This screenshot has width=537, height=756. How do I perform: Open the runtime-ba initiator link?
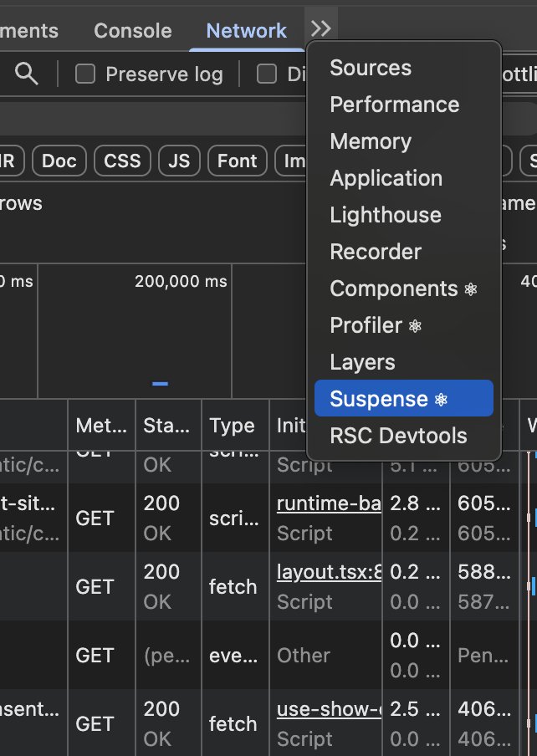(x=329, y=503)
